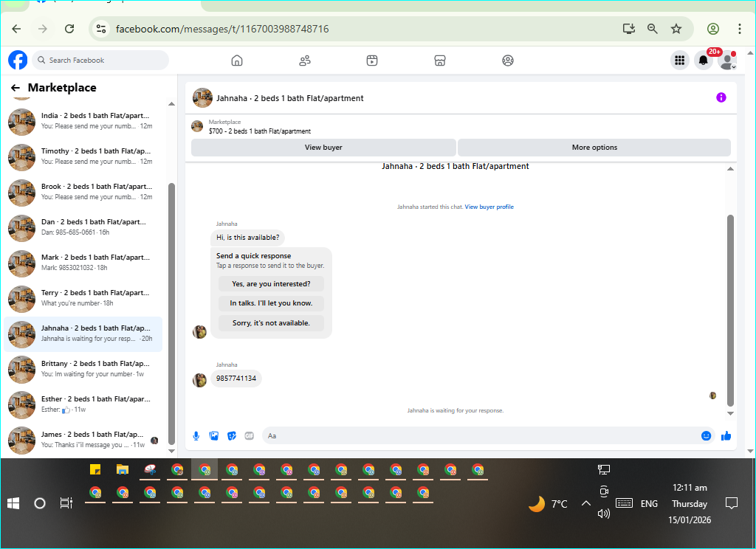Open the Facebook menu grid icon
Image resolution: width=756 pixels, height=549 pixels.
point(680,61)
